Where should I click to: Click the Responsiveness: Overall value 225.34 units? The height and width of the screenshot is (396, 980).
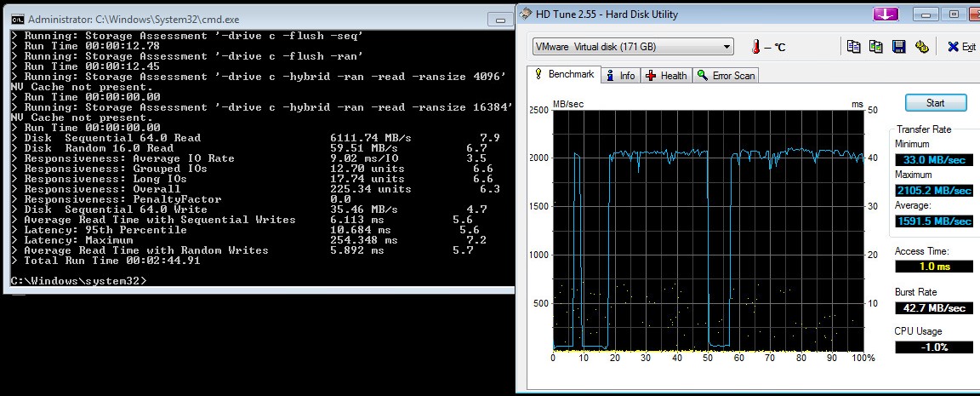pos(371,189)
